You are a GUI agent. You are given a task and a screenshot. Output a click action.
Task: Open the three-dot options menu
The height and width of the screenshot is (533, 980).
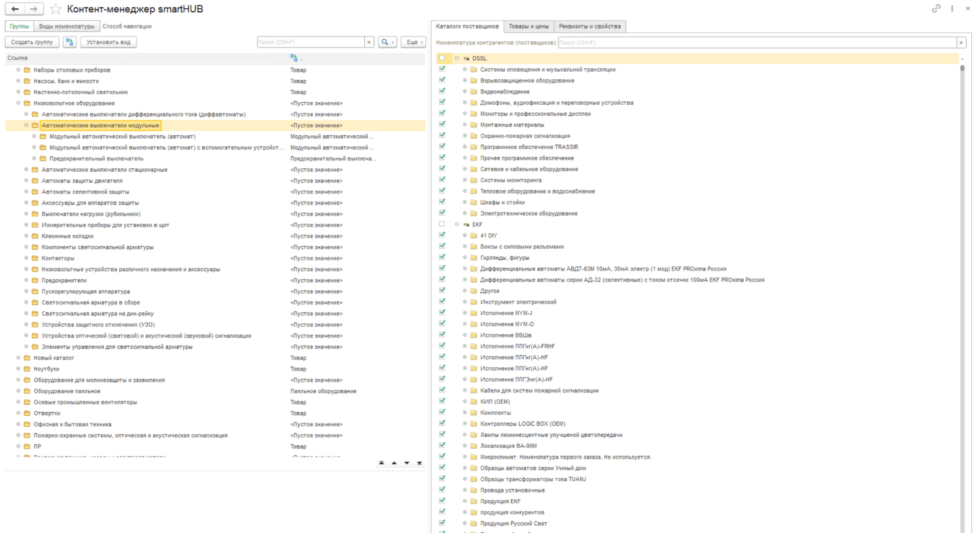coord(952,9)
